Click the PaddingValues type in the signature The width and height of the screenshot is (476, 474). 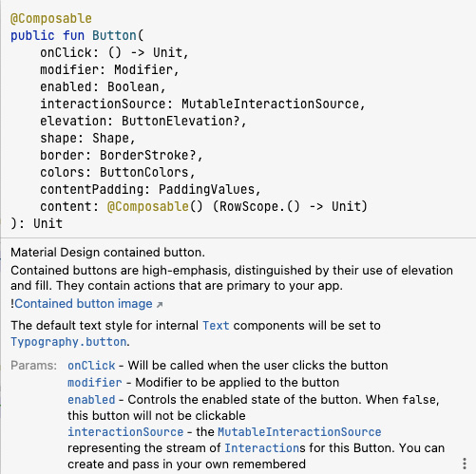click(207, 189)
